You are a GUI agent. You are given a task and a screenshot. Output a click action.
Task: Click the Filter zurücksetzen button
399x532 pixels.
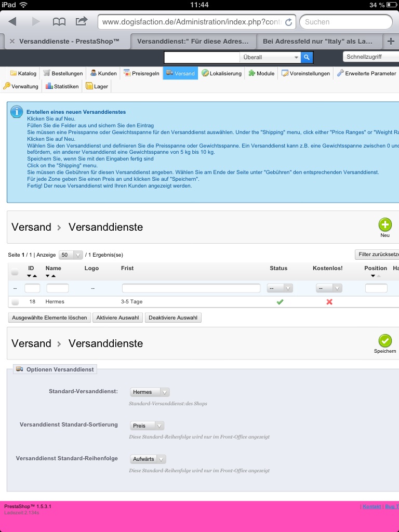[x=377, y=255]
